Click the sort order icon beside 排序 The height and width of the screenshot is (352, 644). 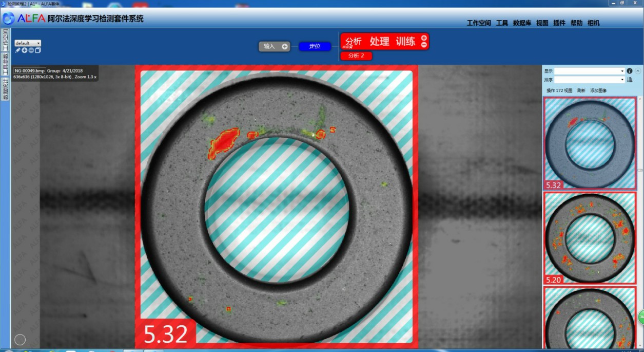(x=630, y=80)
